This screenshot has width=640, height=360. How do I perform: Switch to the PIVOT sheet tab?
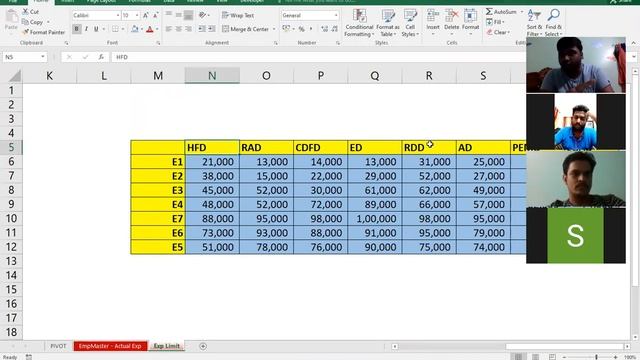[x=58, y=346]
